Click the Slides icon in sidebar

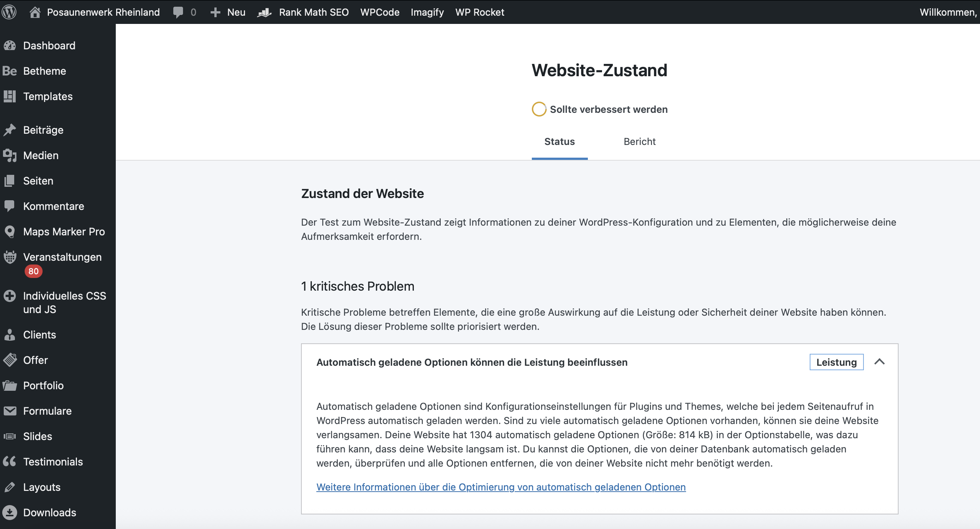tap(10, 436)
